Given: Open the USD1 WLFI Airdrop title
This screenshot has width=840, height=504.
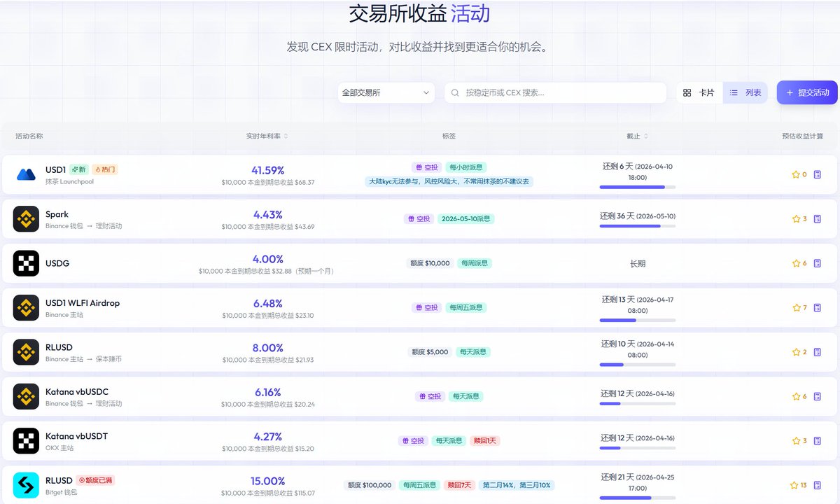Looking at the screenshot, I should 83,303.
